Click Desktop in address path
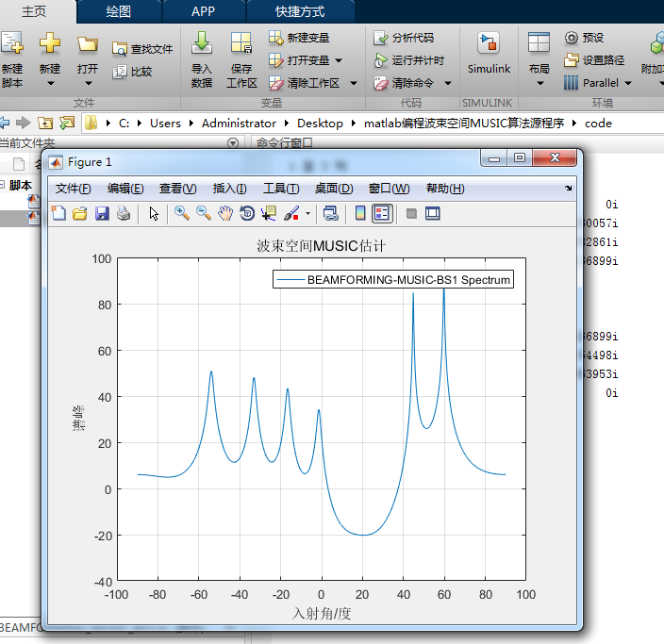This screenshot has width=664, height=644. point(320,124)
